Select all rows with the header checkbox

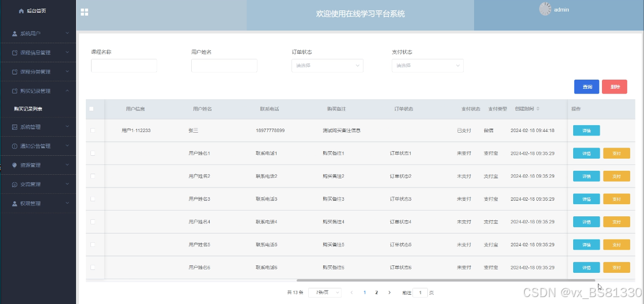click(x=92, y=109)
